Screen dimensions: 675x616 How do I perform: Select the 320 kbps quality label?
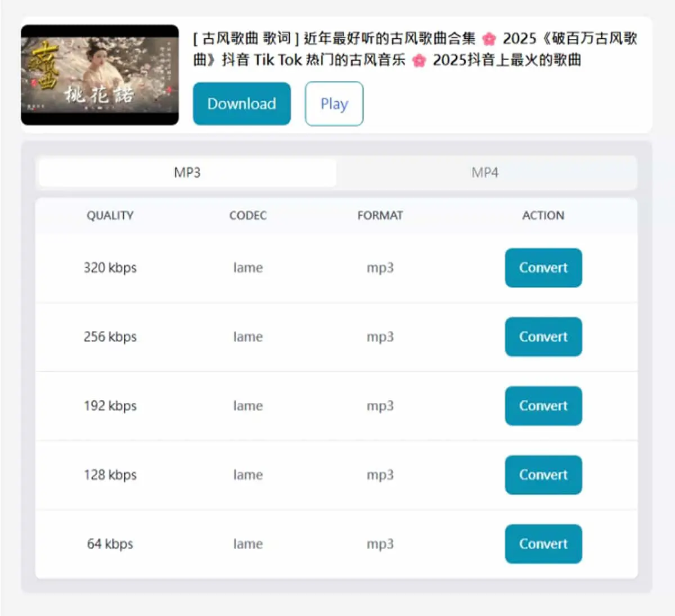point(110,268)
